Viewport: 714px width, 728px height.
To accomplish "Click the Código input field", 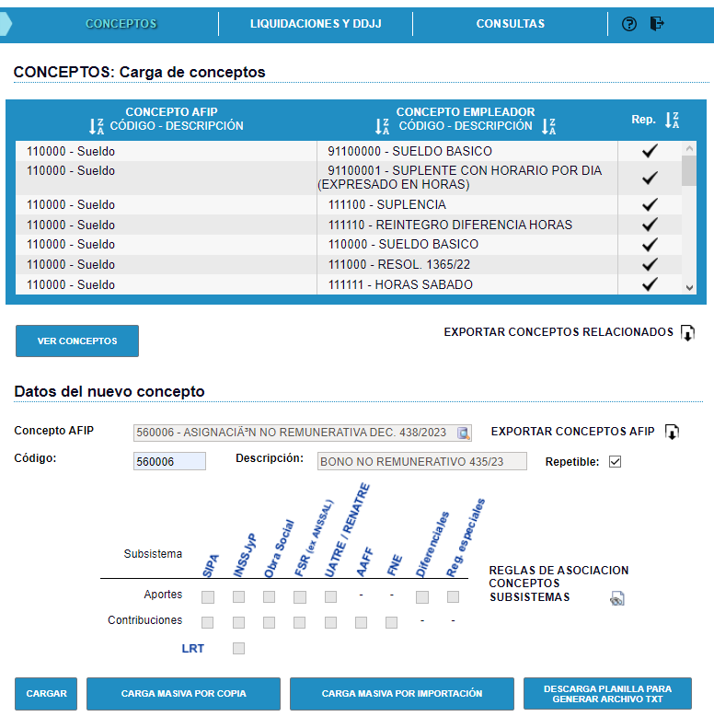I will click(x=169, y=461).
